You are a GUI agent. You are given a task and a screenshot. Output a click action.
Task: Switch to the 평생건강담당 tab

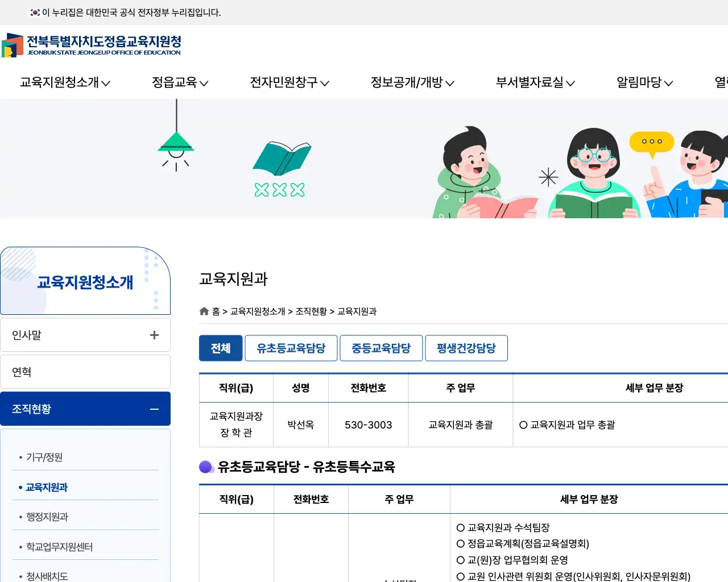pyautogui.click(x=466, y=348)
